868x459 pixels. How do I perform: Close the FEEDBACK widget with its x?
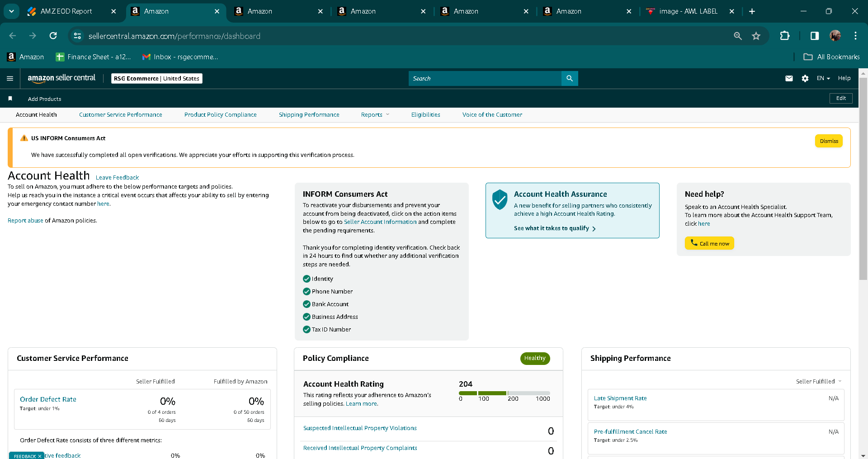[40, 456]
